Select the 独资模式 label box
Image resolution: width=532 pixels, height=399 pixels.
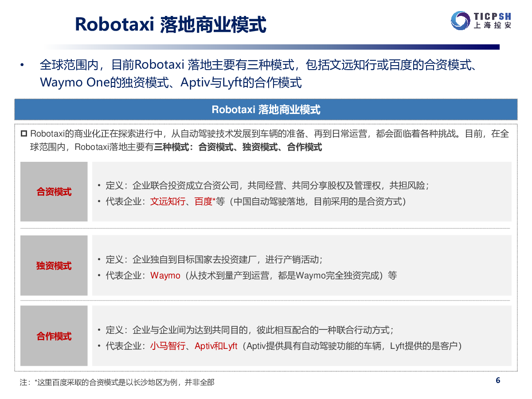click(x=54, y=266)
